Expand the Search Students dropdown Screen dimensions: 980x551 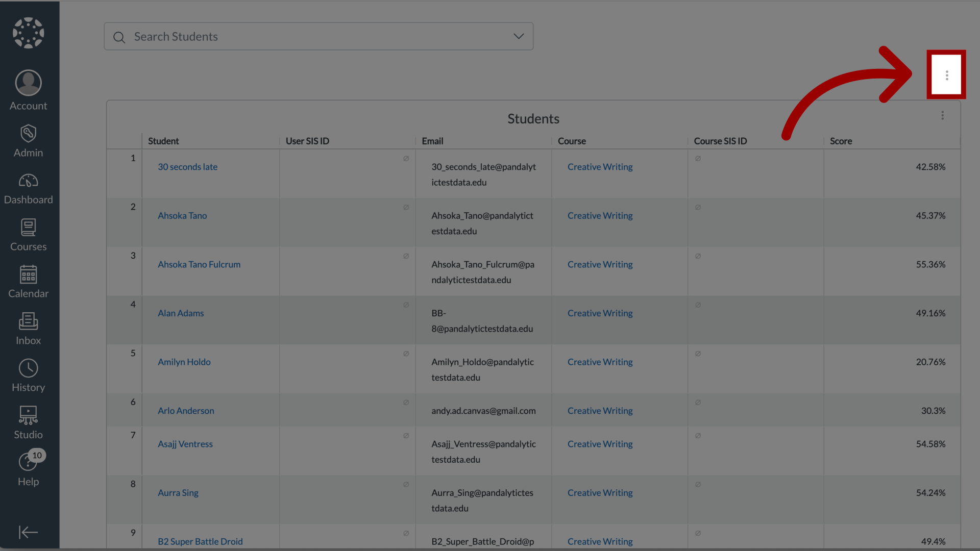click(x=518, y=36)
